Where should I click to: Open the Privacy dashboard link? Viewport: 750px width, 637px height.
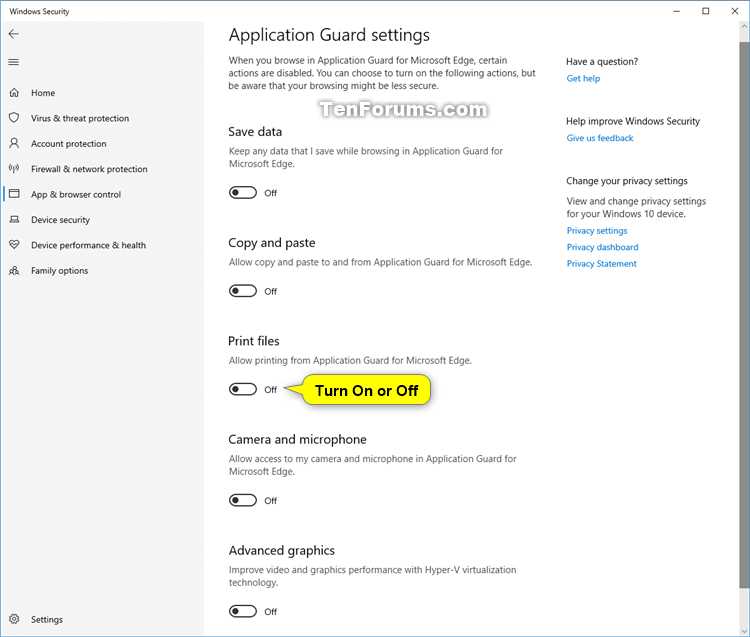pos(602,247)
